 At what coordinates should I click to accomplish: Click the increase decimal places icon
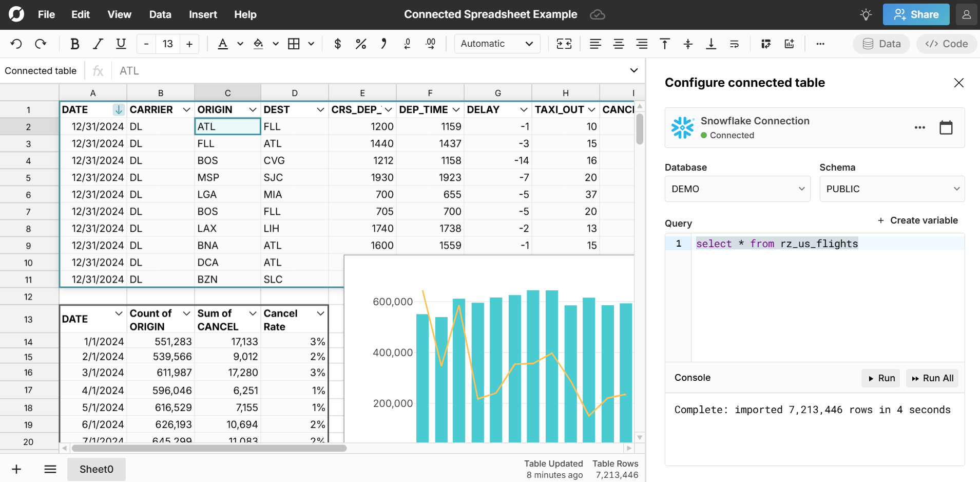coord(430,44)
